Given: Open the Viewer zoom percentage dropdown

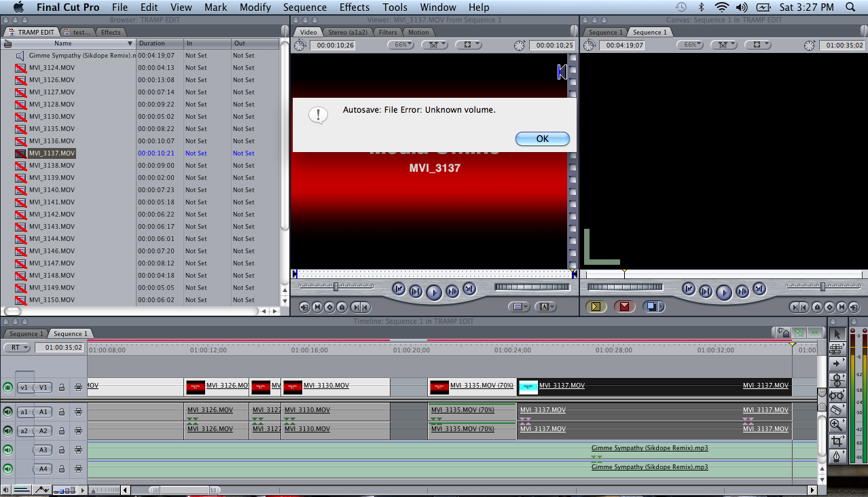Looking at the screenshot, I should (401, 45).
